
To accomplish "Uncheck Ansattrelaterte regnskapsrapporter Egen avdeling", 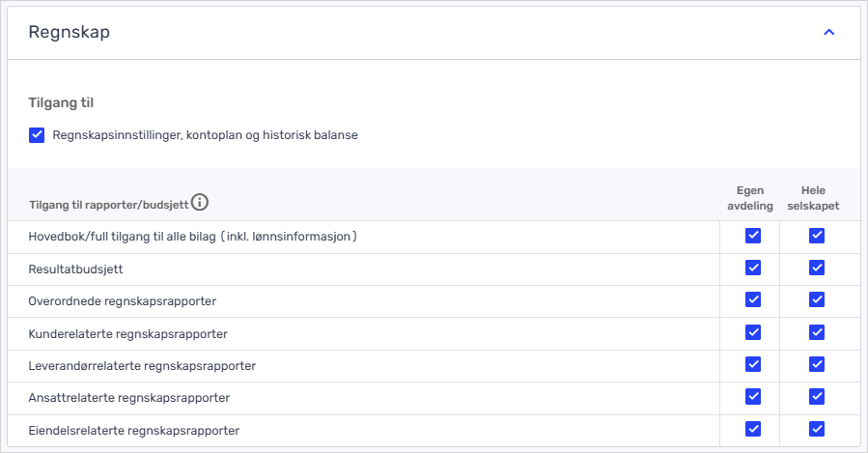I will coord(753,397).
